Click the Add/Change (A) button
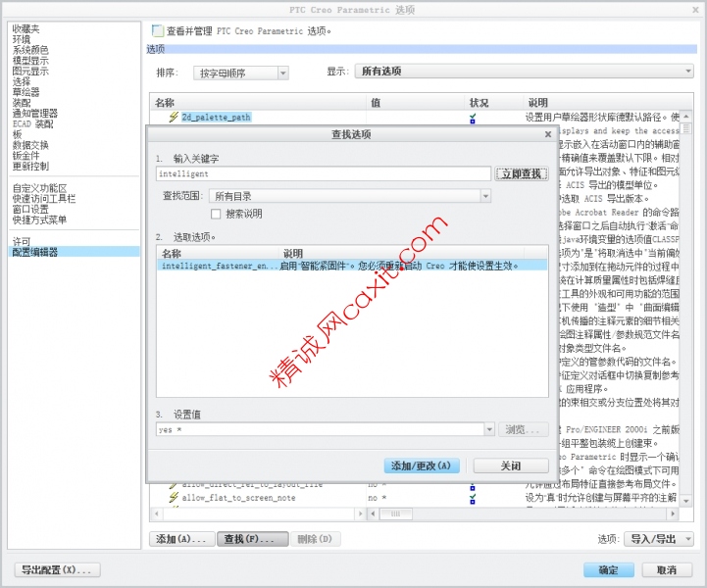This screenshot has height=588, width=707. [422, 465]
